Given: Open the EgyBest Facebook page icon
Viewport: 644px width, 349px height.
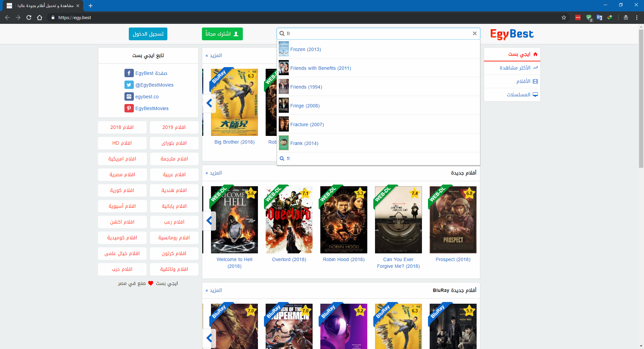Looking at the screenshot, I should 129,73.
